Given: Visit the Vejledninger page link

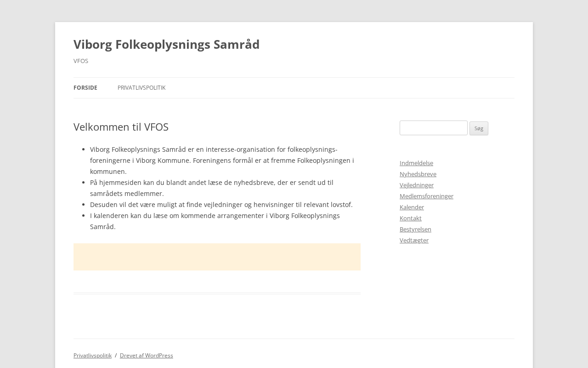Looking at the screenshot, I should coord(417,185).
